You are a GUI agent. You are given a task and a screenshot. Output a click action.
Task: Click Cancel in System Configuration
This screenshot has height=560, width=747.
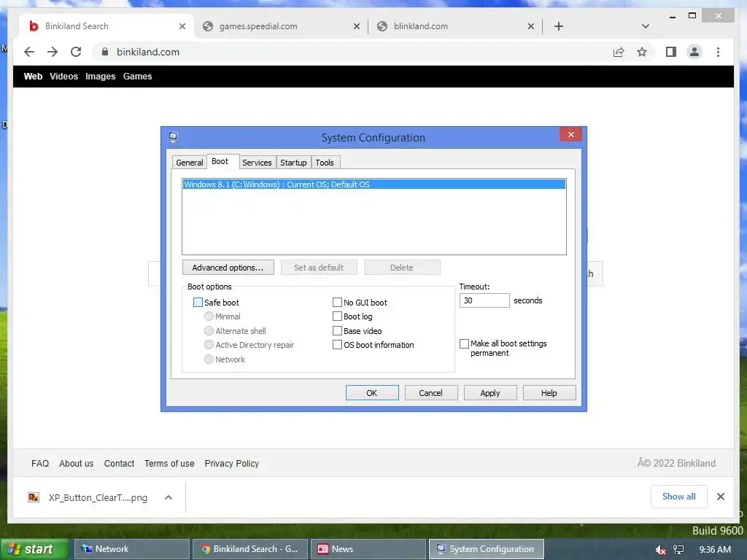tap(430, 393)
